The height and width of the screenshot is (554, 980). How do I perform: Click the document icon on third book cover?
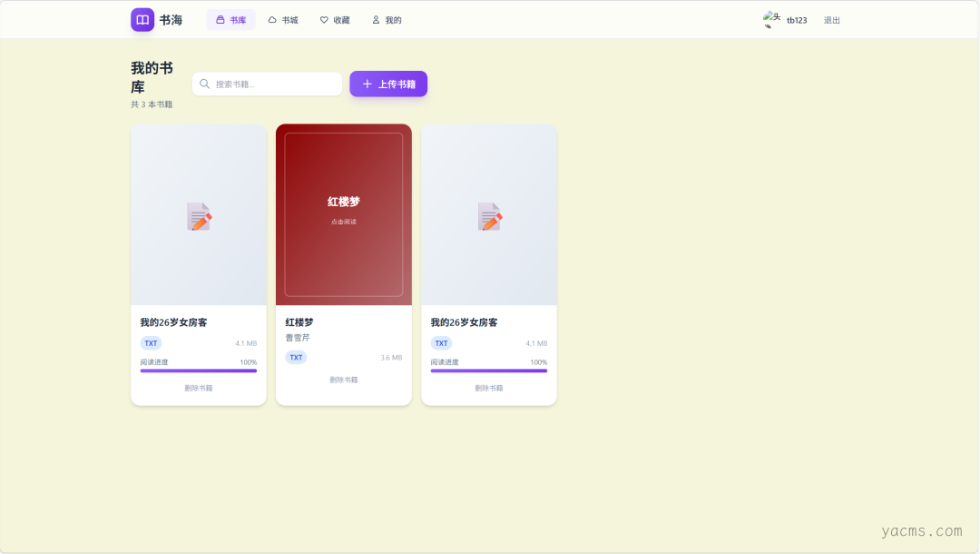tap(489, 216)
